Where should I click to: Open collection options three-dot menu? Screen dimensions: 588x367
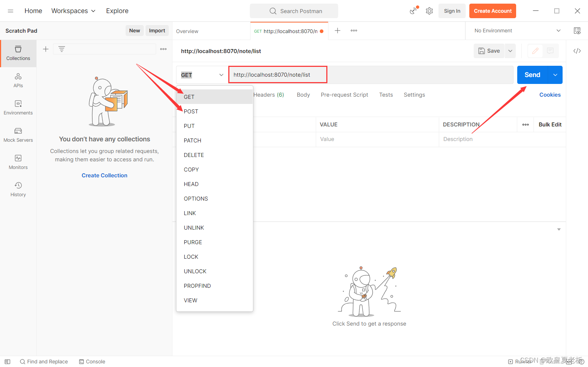[163, 49]
